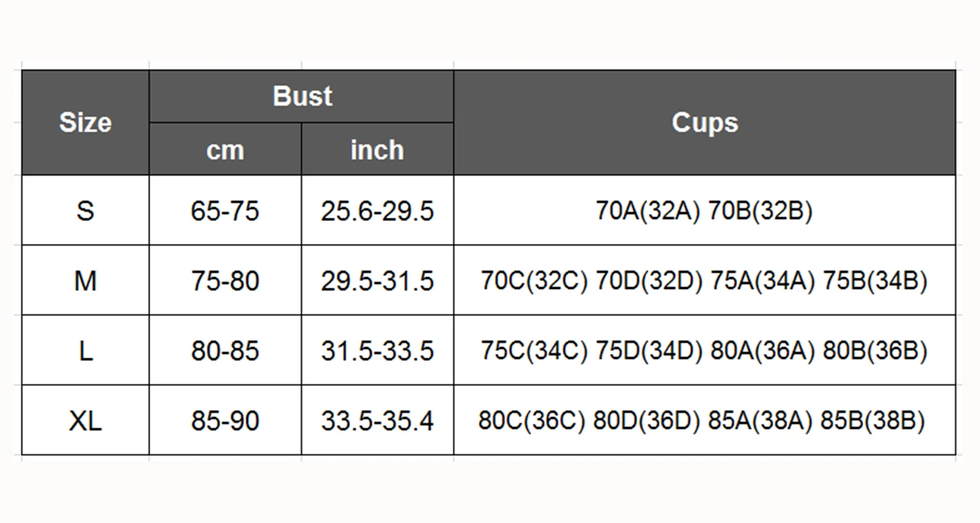This screenshot has width=980, height=523.
Task: Select the cups cell starting with 75C(34C)
Action: tap(704, 350)
